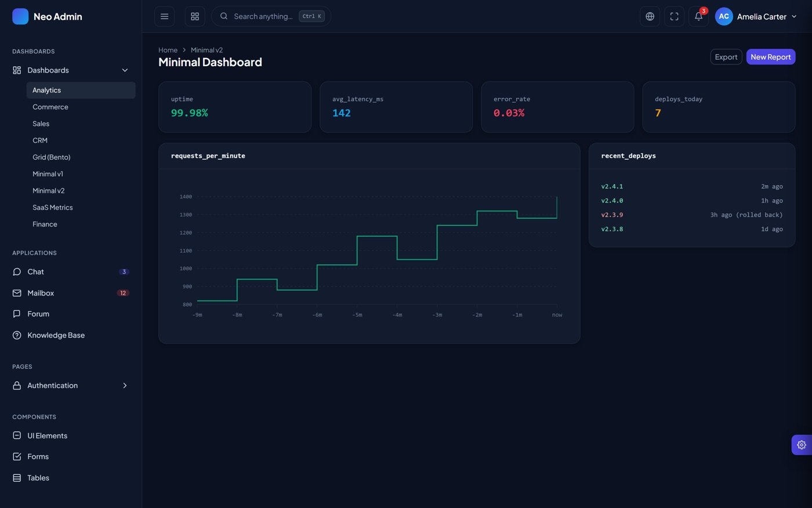Open the Minimal v1 dashboard
The height and width of the screenshot is (508, 812).
[x=81, y=174]
